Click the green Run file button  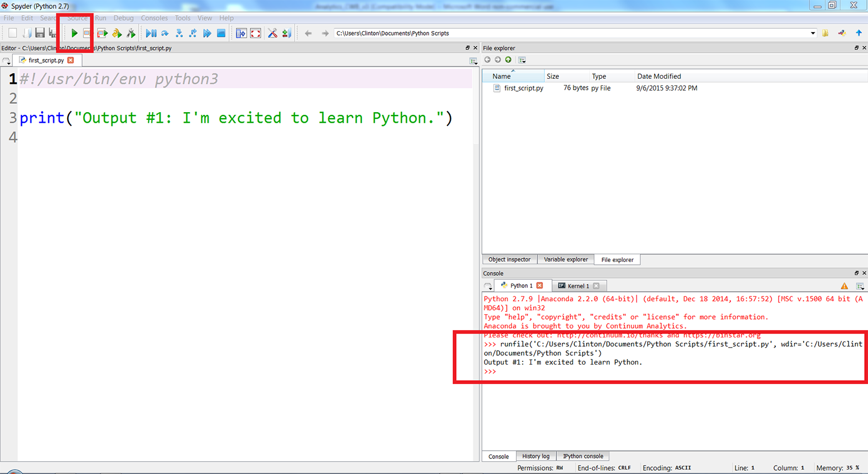click(x=74, y=33)
